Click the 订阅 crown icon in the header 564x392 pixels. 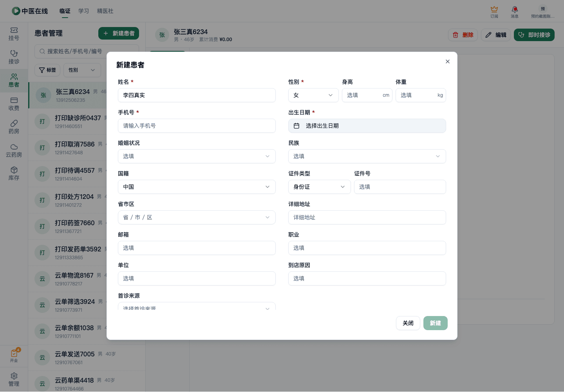(494, 12)
